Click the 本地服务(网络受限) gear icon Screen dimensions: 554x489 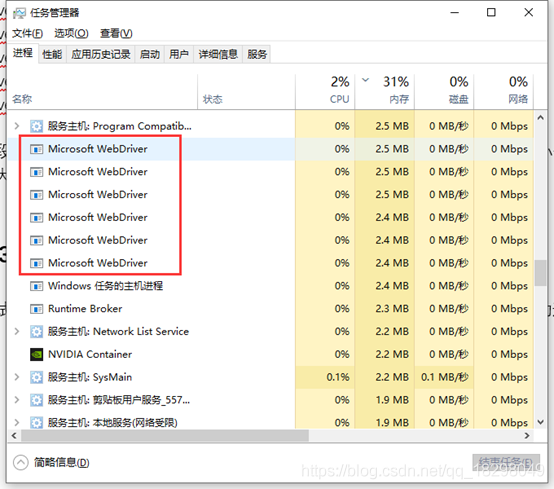pyautogui.click(x=36, y=423)
